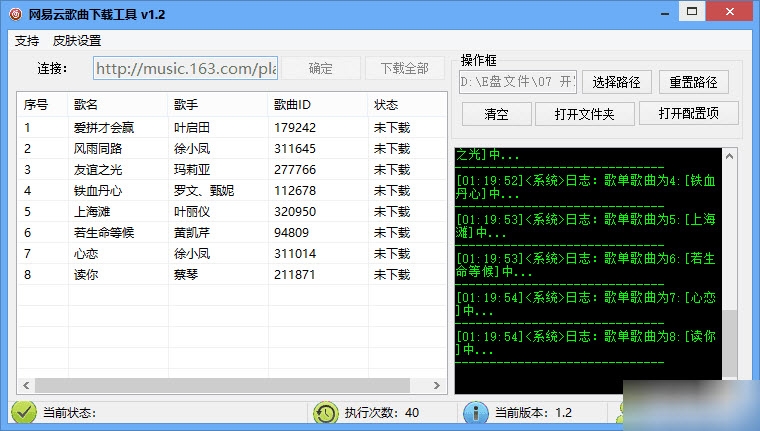Click singer 玛莉亚 in row 3

(192, 170)
